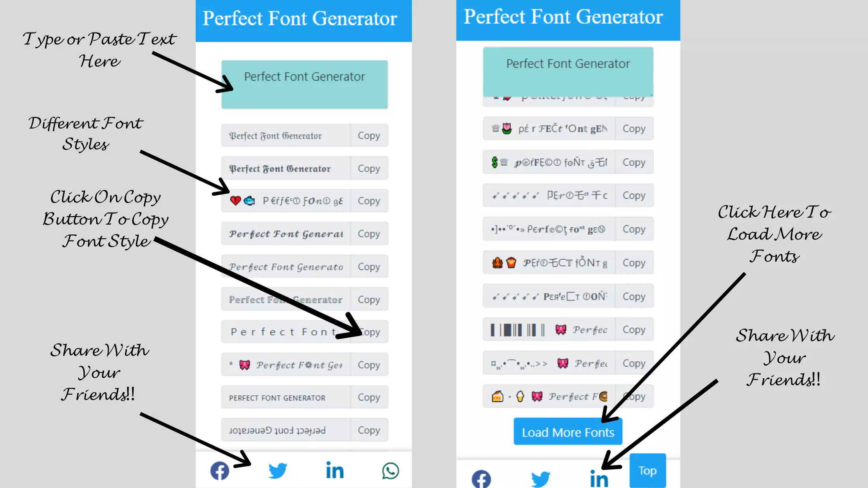This screenshot has height=488, width=868.
Task: Click the Twitter share icon
Action: click(277, 471)
